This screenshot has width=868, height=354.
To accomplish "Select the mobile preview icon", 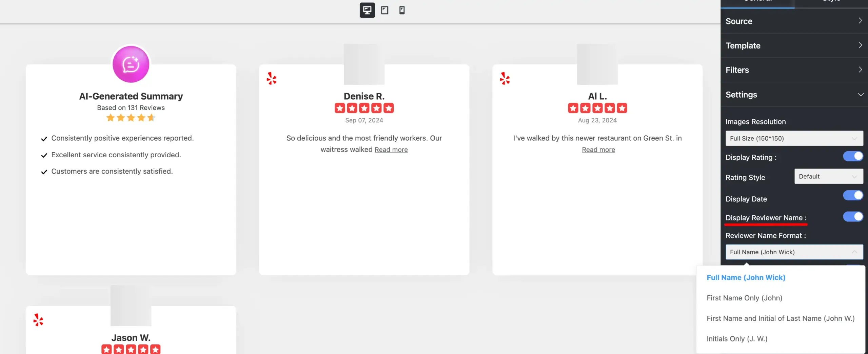I will (x=402, y=10).
